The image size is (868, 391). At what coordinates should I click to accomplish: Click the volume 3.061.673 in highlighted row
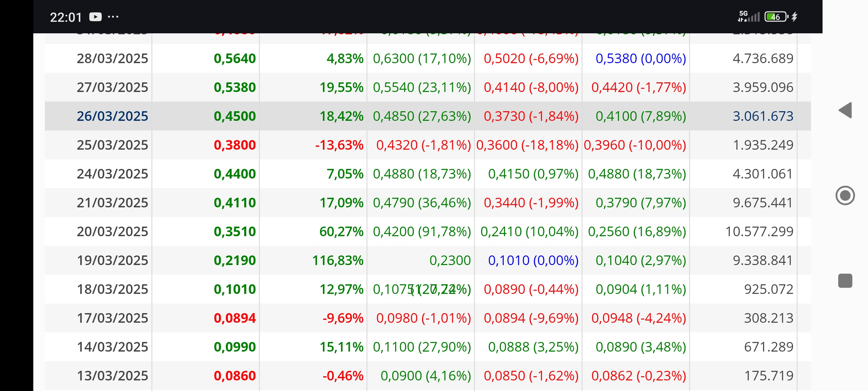(x=763, y=116)
